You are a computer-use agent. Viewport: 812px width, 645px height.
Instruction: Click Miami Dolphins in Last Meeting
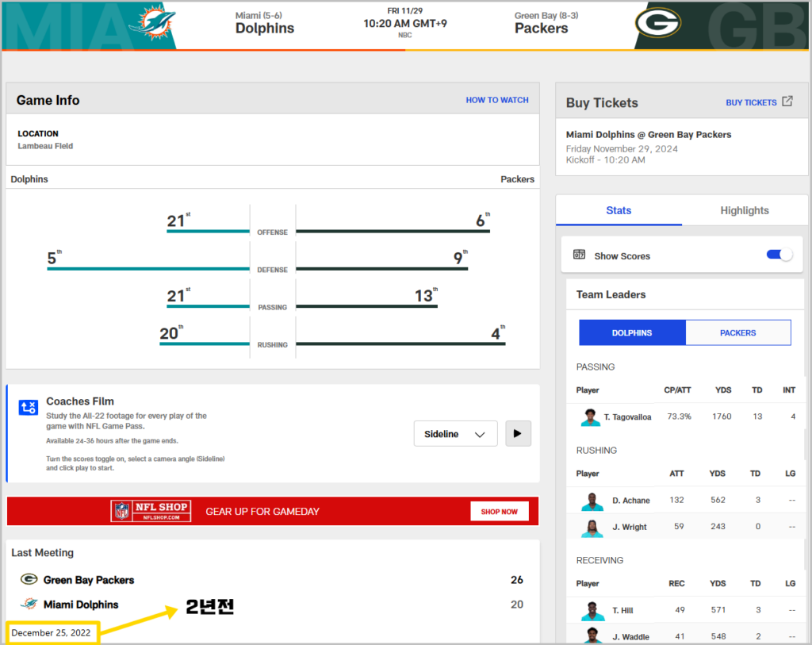(x=81, y=605)
